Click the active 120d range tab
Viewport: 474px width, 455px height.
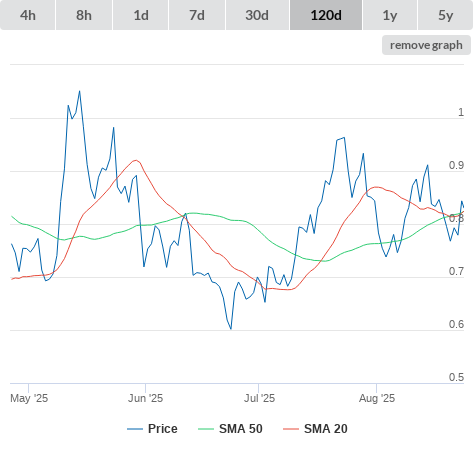(326, 15)
